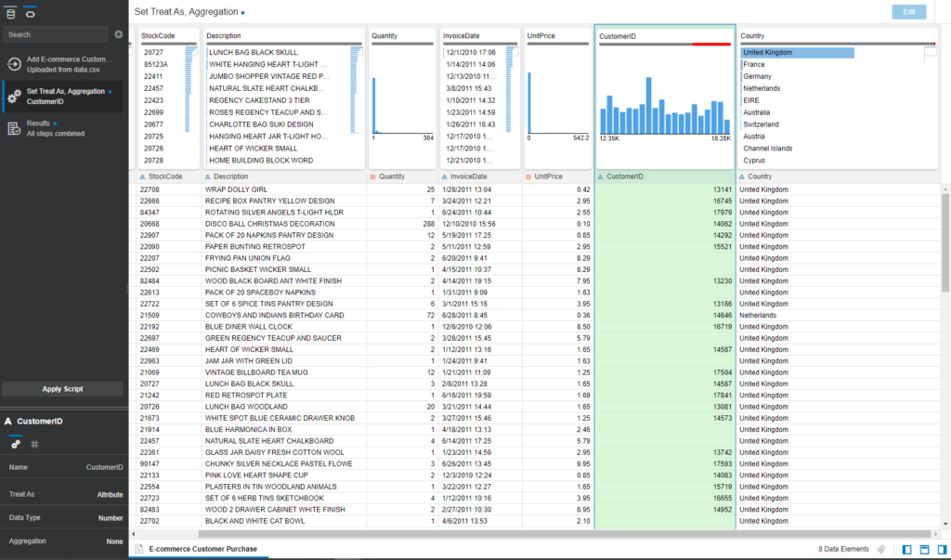Image resolution: width=951 pixels, height=560 pixels.
Task: Select France in Country tile
Action: [x=754, y=64]
